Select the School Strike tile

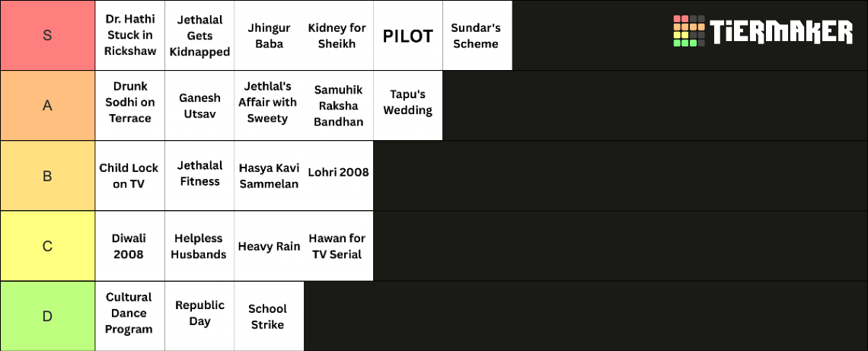click(269, 316)
